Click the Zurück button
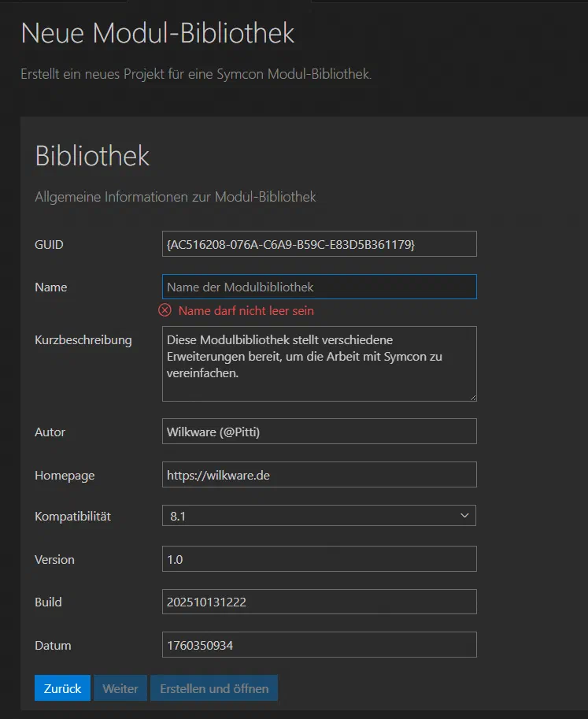 62,687
